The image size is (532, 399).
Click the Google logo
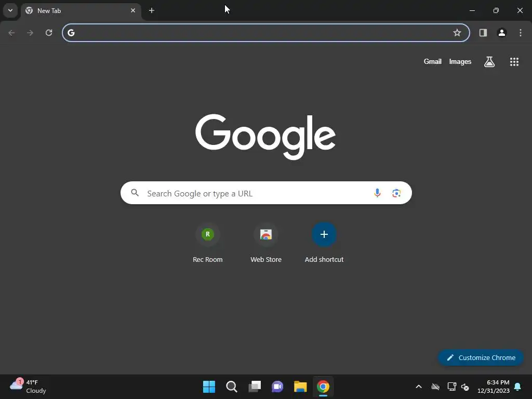[265, 137]
